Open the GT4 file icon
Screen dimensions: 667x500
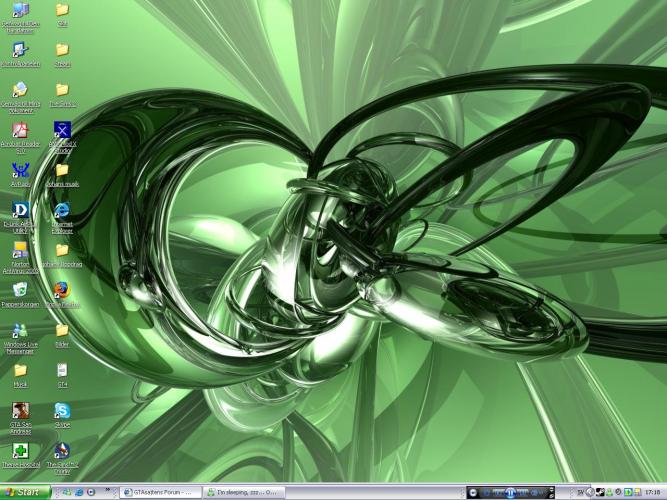[62, 371]
